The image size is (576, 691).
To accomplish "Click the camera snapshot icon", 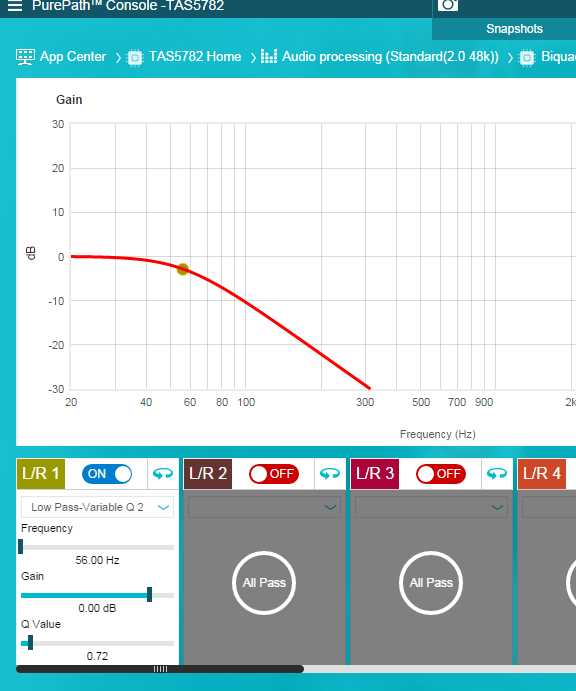I will point(448,5).
